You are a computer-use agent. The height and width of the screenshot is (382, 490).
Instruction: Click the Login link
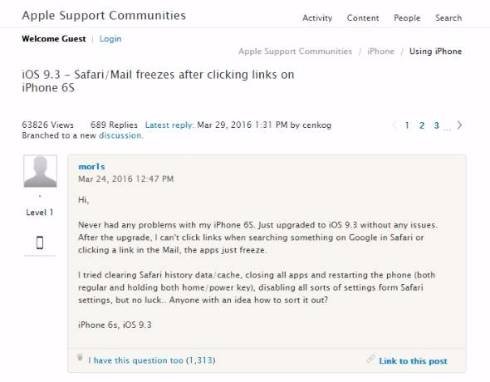click(110, 39)
